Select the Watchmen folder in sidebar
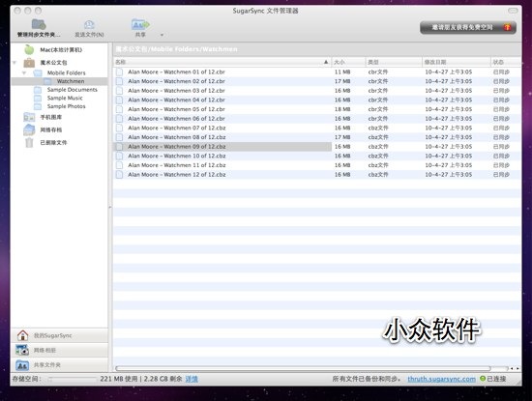532x401 pixels. pos(60,81)
